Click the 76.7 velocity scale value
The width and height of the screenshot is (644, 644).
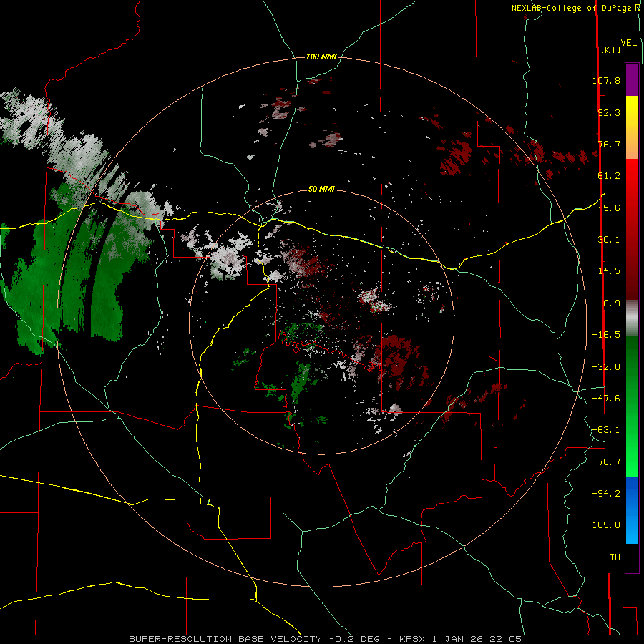coord(609,144)
